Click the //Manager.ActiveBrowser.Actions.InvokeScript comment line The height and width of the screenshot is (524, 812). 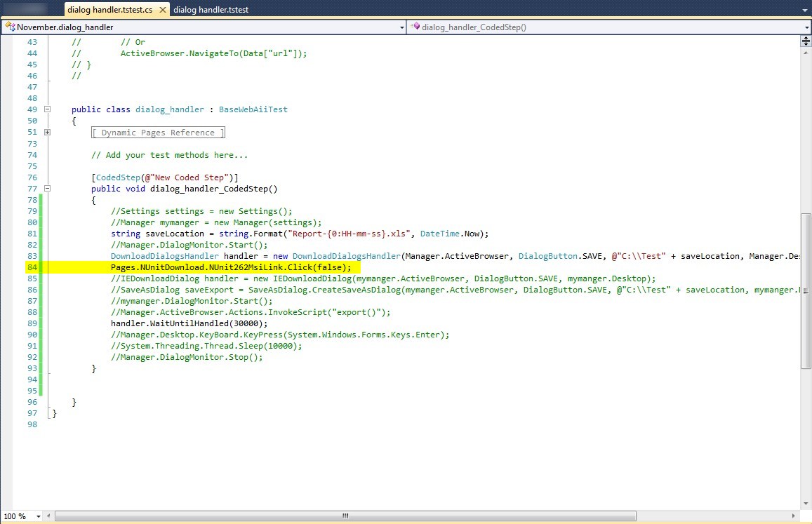click(x=251, y=312)
